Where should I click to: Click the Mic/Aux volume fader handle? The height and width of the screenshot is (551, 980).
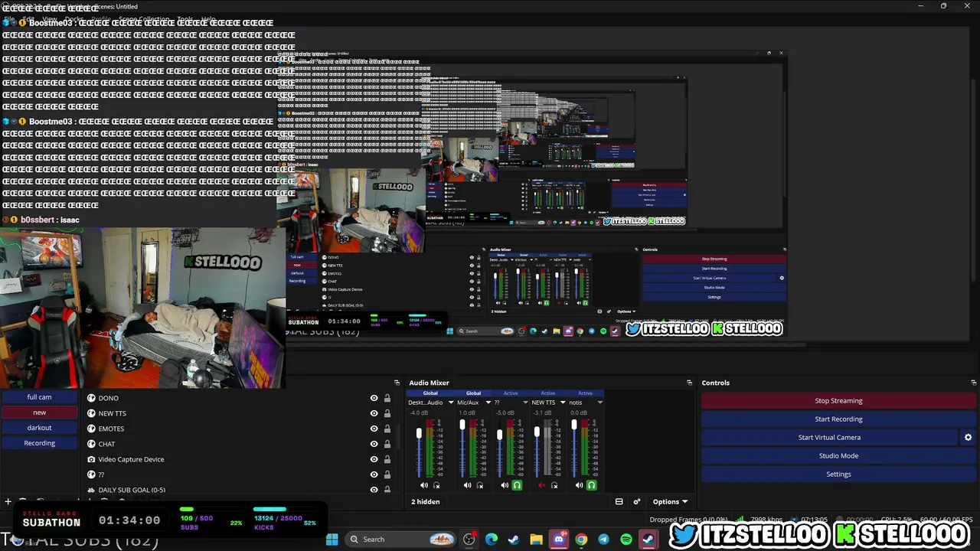tap(462, 425)
